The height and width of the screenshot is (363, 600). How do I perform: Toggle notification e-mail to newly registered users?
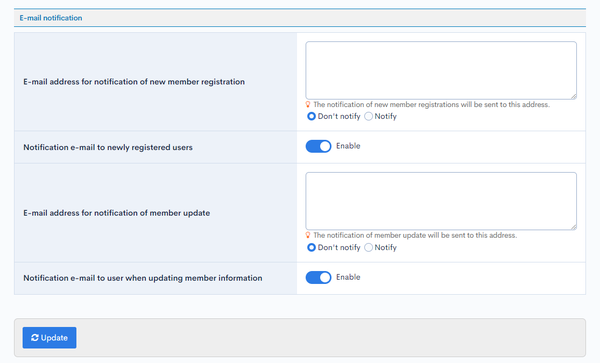tap(318, 146)
